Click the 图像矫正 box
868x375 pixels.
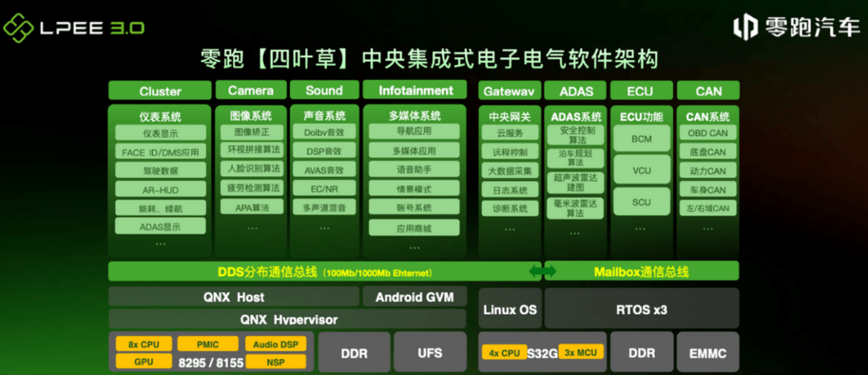[x=252, y=133]
